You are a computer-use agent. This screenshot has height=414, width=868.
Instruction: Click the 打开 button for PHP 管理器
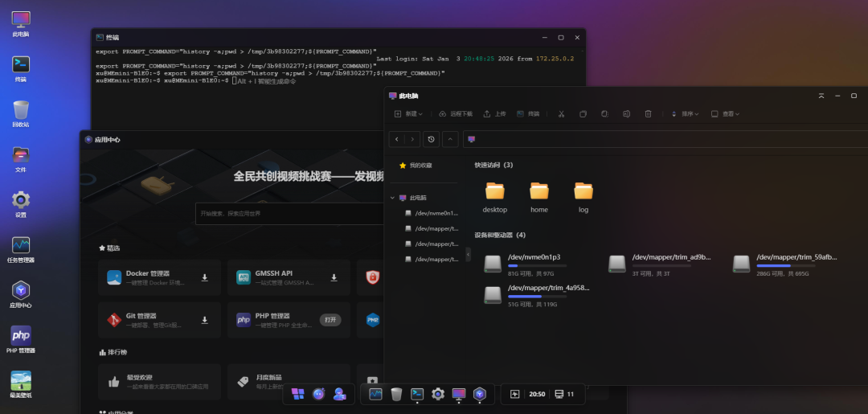click(330, 320)
